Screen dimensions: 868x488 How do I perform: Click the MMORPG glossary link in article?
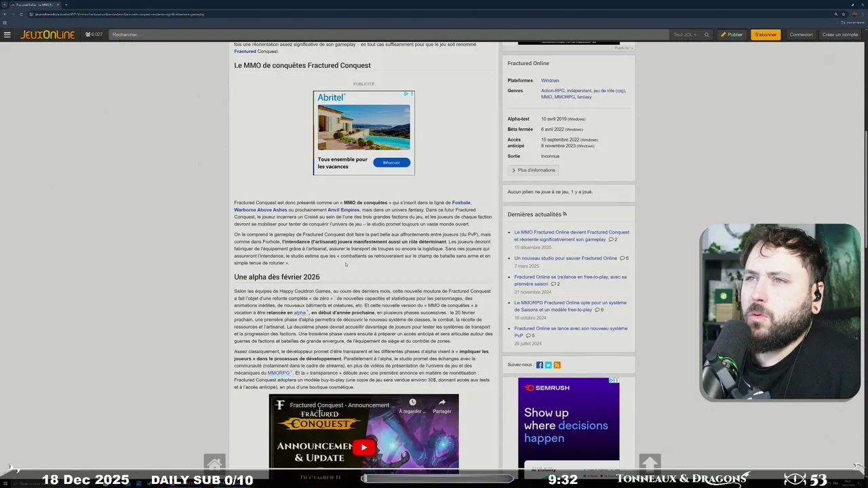(x=278, y=373)
